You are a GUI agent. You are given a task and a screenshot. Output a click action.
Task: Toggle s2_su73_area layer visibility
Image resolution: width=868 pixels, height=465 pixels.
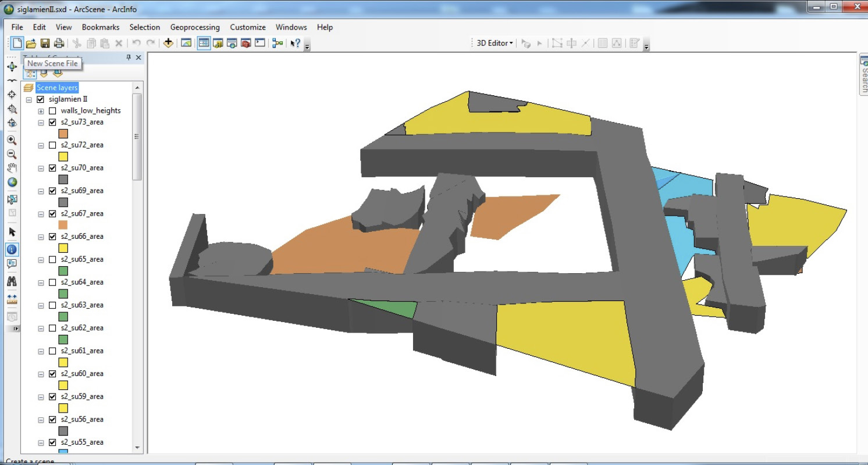52,123
